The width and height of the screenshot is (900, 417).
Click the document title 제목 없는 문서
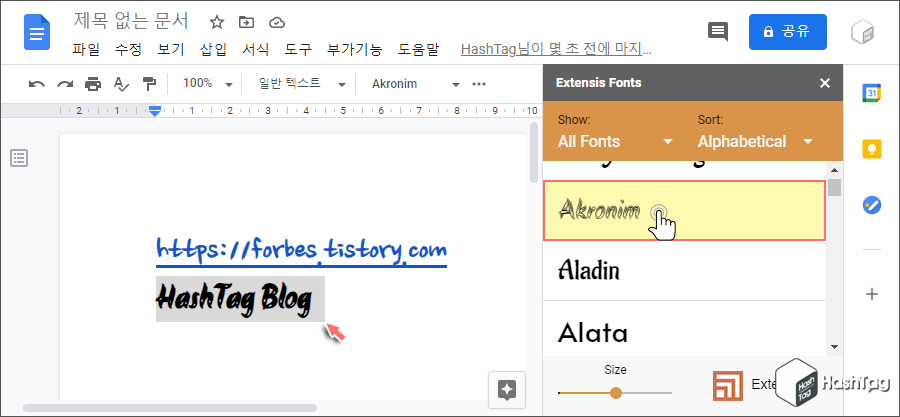(131, 22)
